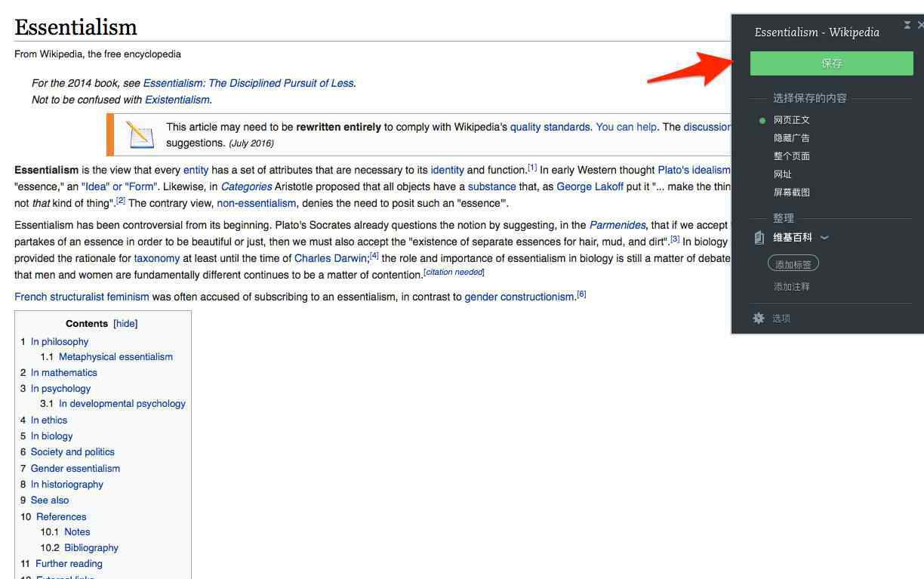This screenshot has width=924, height=579.
Task: Follow the non-essentialism link
Action: (256, 203)
